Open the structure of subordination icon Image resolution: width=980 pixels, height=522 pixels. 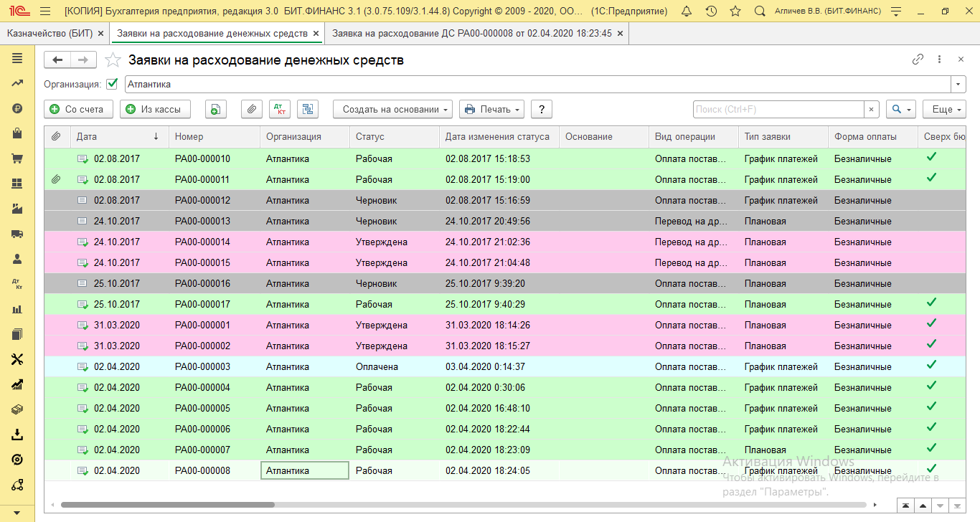click(308, 109)
